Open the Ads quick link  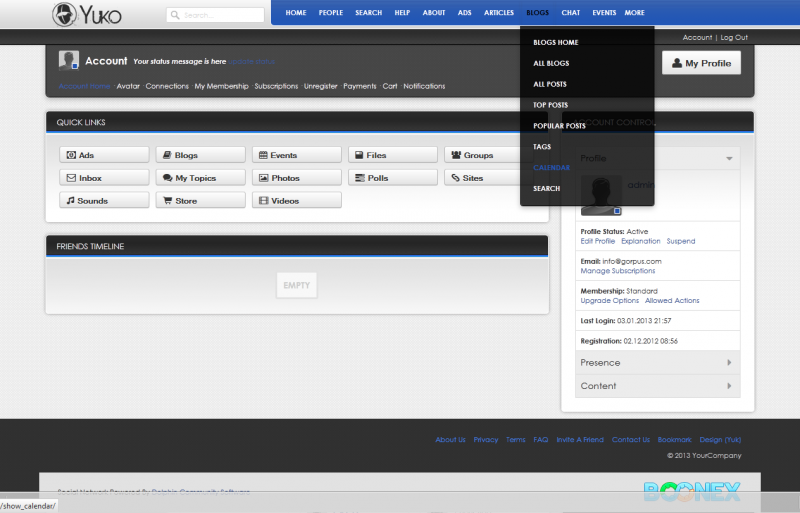104,155
